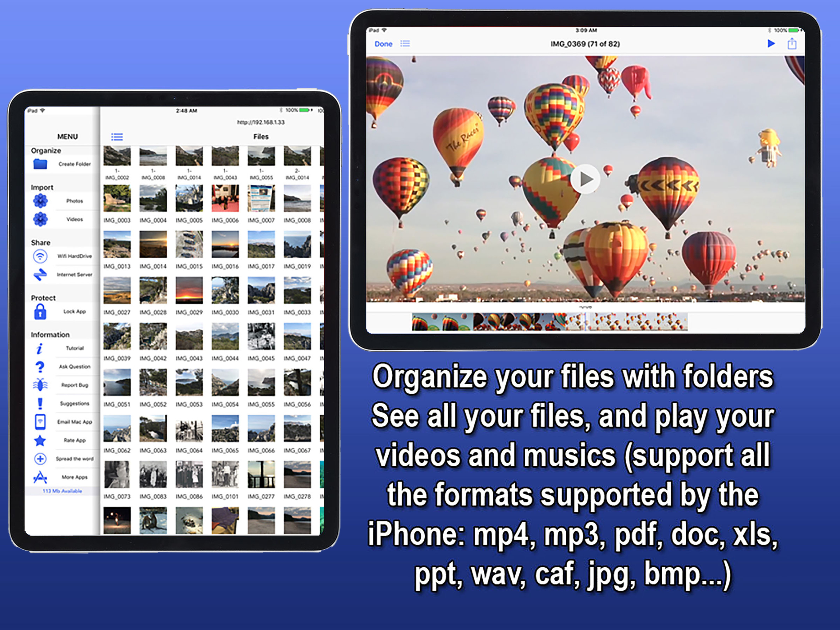Open thumbnail IMG_0006

click(x=225, y=198)
